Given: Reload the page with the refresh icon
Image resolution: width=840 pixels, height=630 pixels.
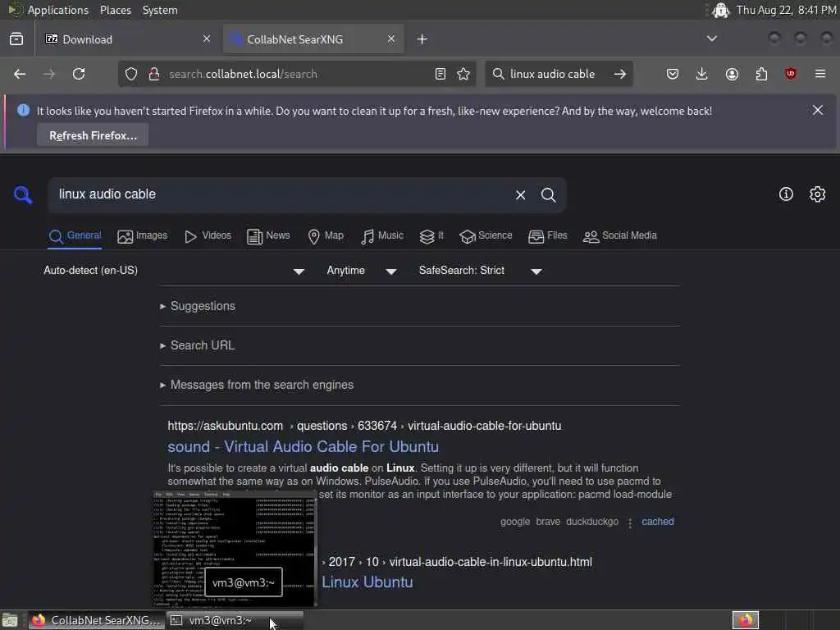Looking at the screenshot, I should coord(79,74).
